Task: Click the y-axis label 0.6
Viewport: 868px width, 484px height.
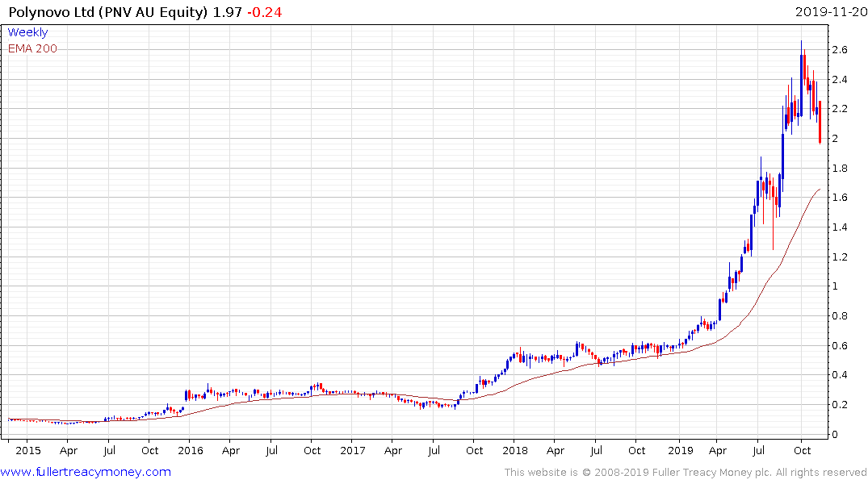Action: (x=840, y=346)
